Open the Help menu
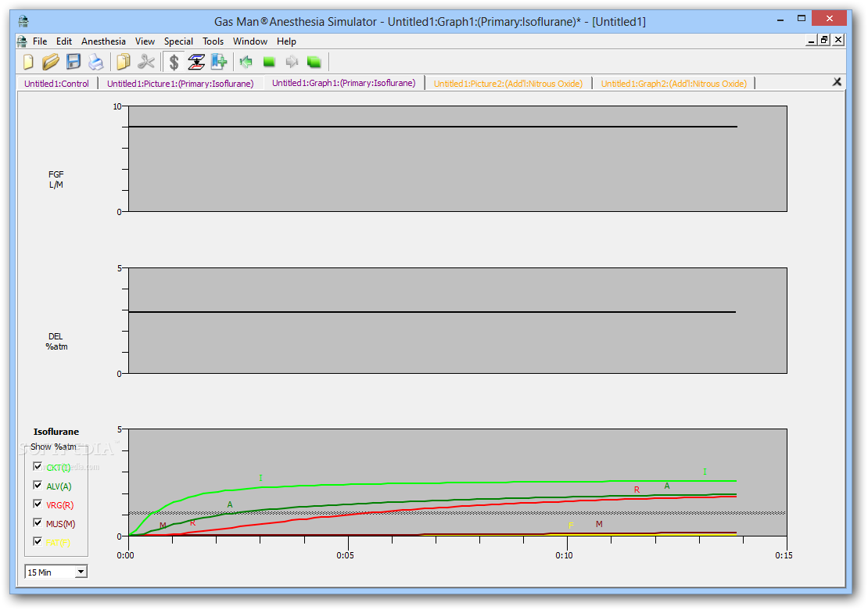 [287, 41]
